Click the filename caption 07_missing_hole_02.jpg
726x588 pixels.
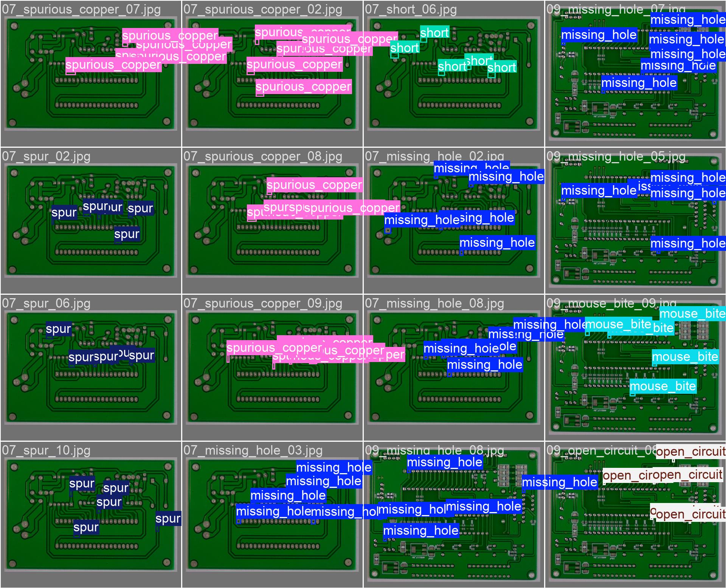point(434,156)
